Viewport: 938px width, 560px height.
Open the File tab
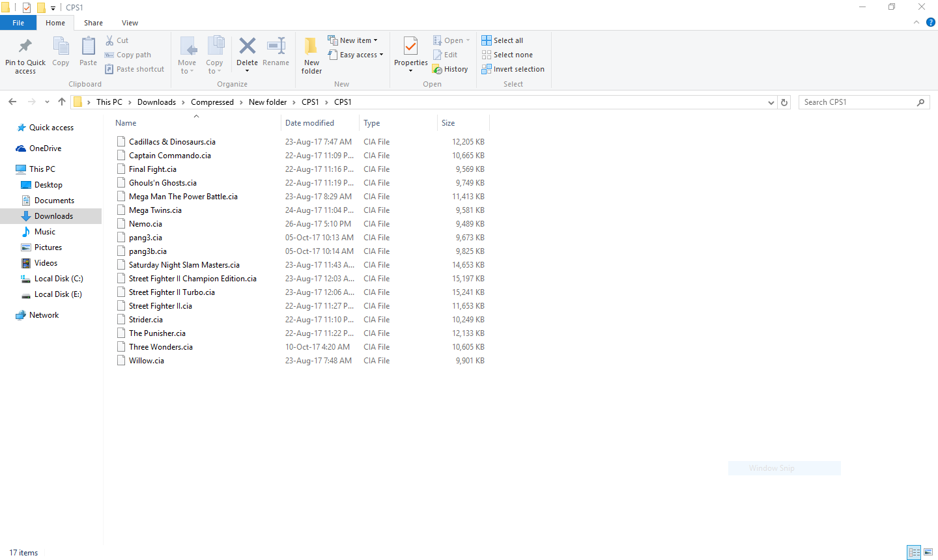click(x=18, y=23)
